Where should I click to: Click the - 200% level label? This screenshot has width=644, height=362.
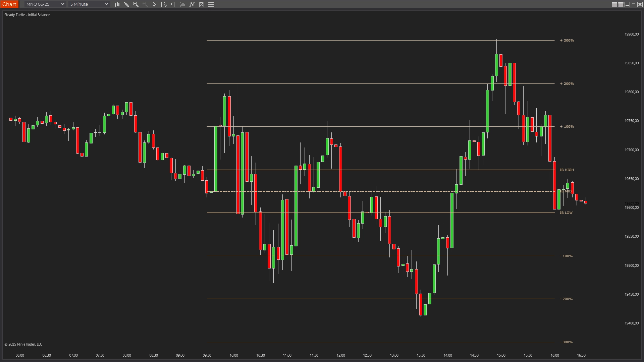[x=567, y=299]
